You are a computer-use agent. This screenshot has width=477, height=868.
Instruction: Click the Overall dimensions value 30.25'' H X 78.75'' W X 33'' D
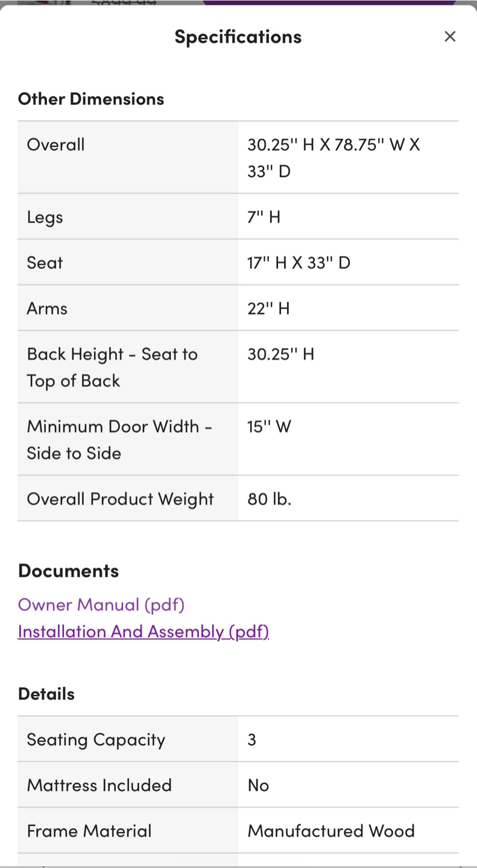click(x=333, y=158)
